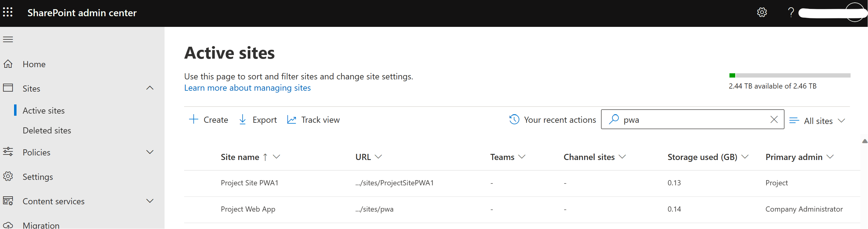Viewport: 868px width, 229px height.
Task: Click into the search sites field
Action: pos(692,119)
